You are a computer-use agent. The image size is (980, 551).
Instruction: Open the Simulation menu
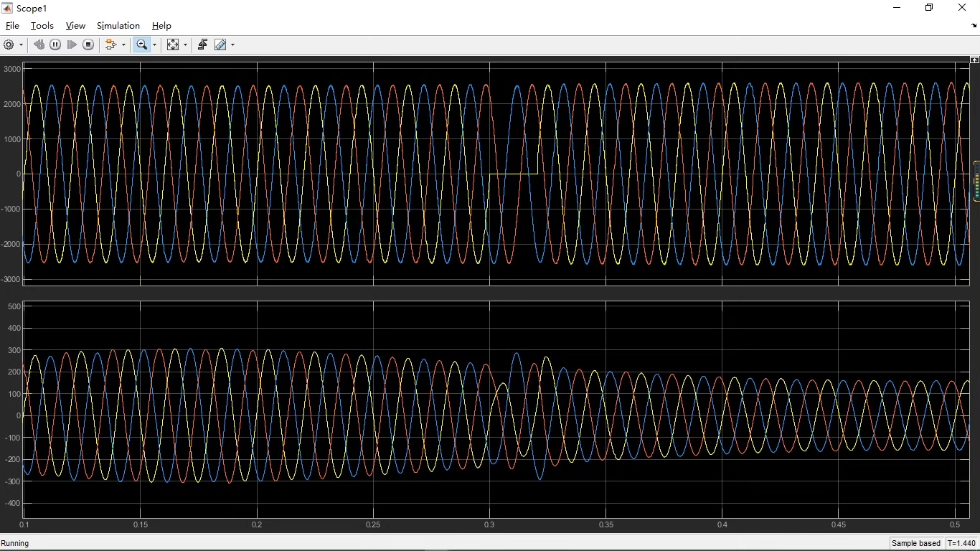[118, 25]
